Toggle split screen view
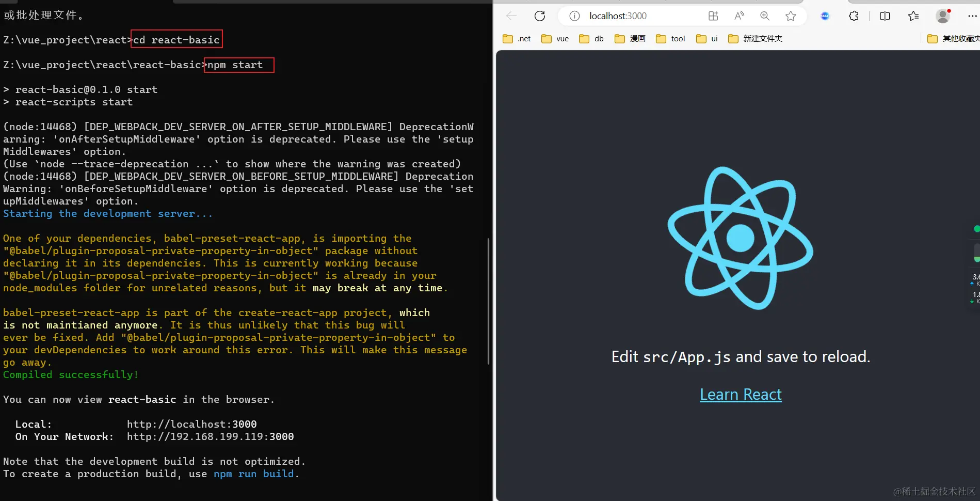The width and height of the screenshot is (980, 501). click(885, 16)
